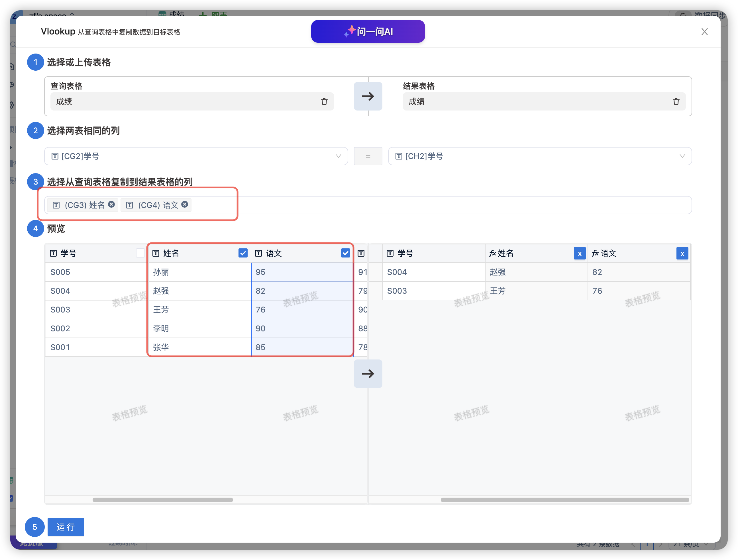The width and height of the screenshot is (738, 560).
Task: Open the [CH2]学号 column dropdown
Action: coord(539,156)
